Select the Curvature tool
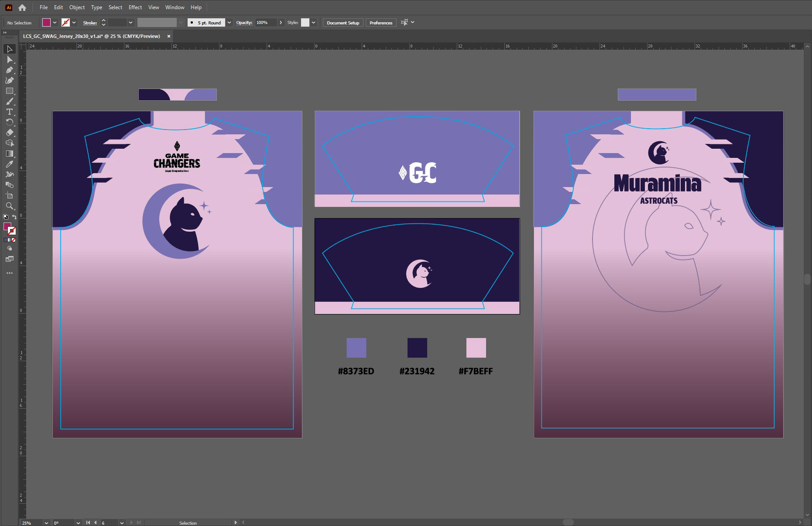This screenshot has width=812, height=526. [9, 80]
